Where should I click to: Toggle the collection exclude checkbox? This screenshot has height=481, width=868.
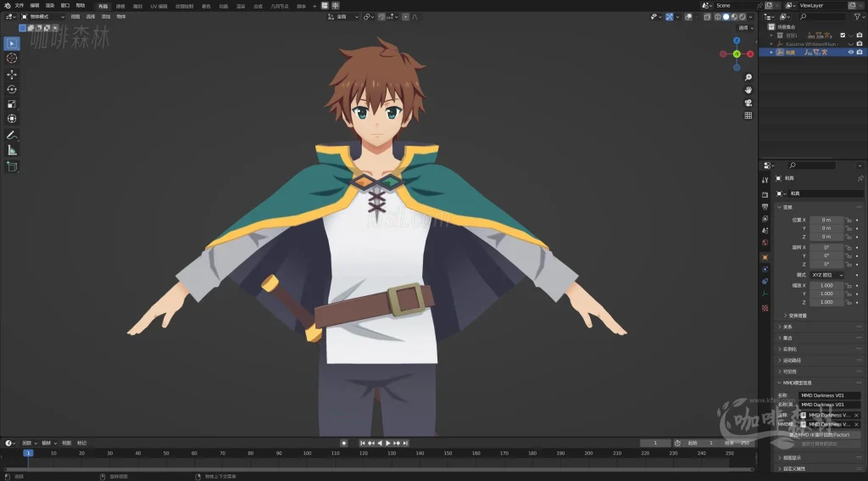point(843,36)
